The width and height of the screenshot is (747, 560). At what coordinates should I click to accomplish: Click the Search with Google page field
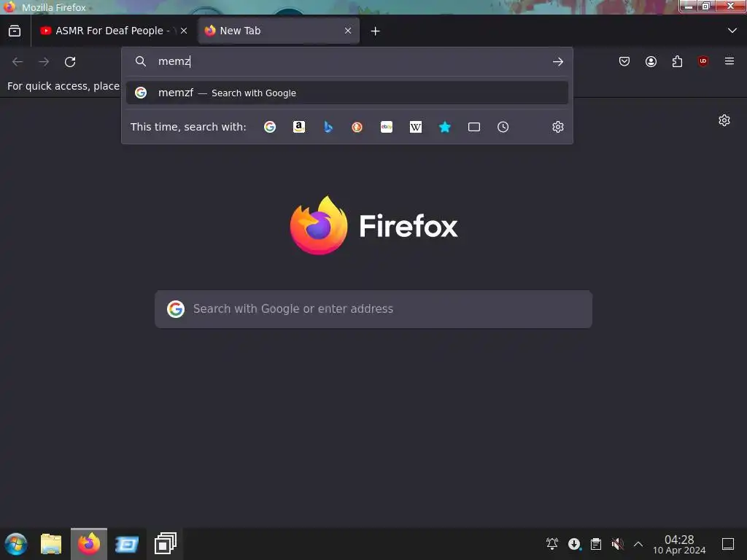(373, 309)
